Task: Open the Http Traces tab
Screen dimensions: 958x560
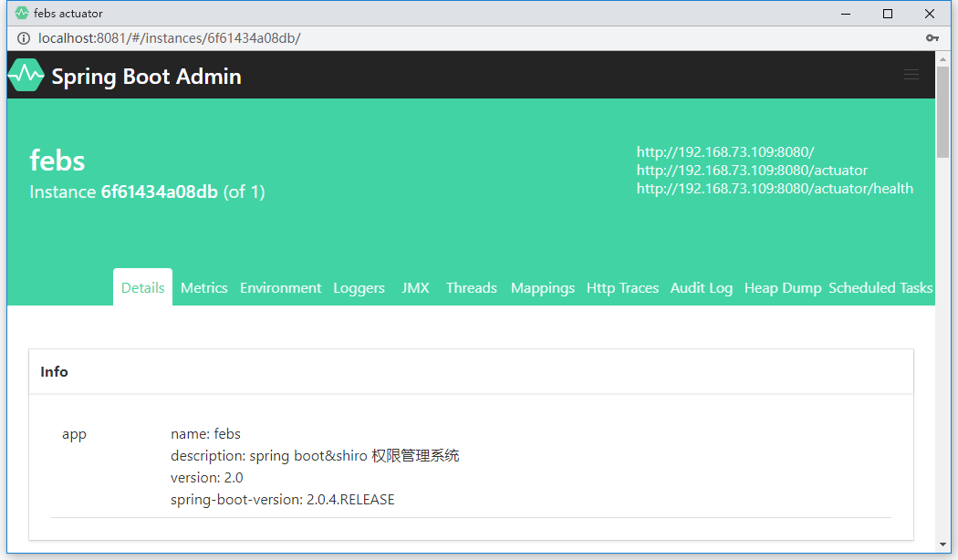Action: coord(622,287)
